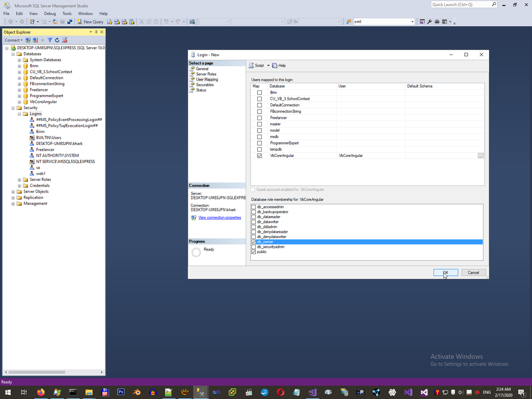Enable the db_securityadmin role checkbox
Image resolution: width=532 pixels, height=399 pixels.
(x=254, y=246)
